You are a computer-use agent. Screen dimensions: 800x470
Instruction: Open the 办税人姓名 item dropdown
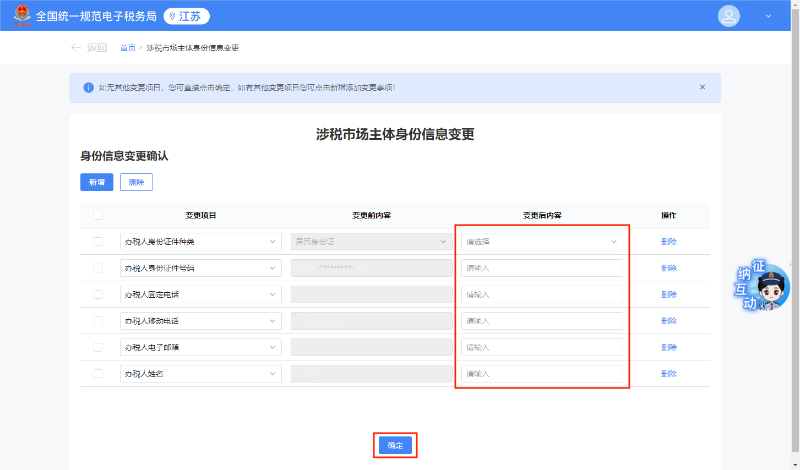pyautogui.click(x=201, y=374)
